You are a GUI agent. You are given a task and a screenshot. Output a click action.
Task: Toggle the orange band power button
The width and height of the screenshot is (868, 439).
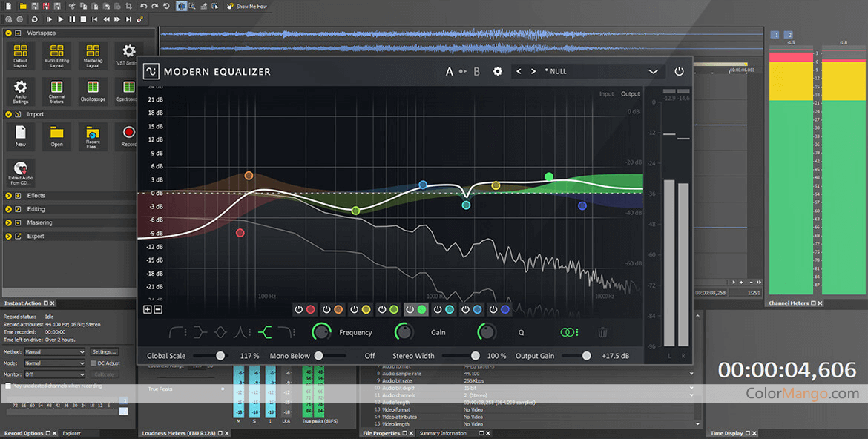(x=326, y=309)
